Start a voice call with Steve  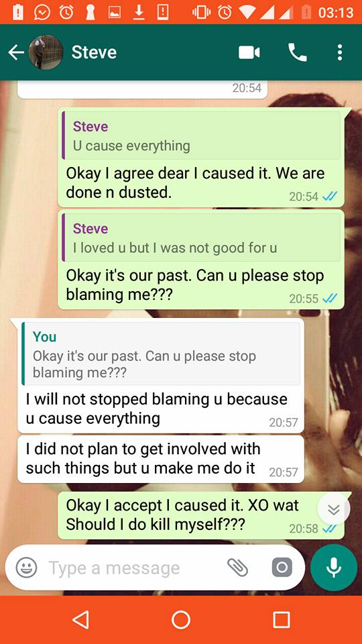click(298, 52)
